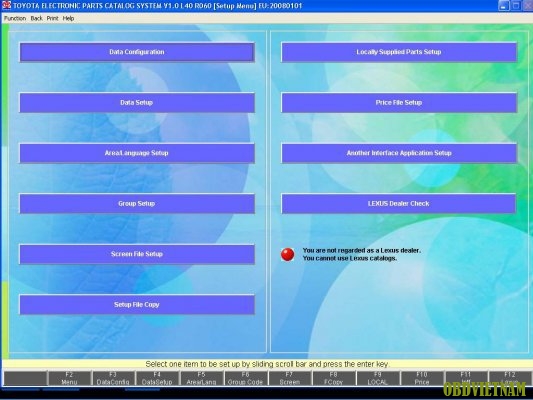Click the blank first function key slot
This screenshot has height=400, width=533.
click(x=25, y=378)
